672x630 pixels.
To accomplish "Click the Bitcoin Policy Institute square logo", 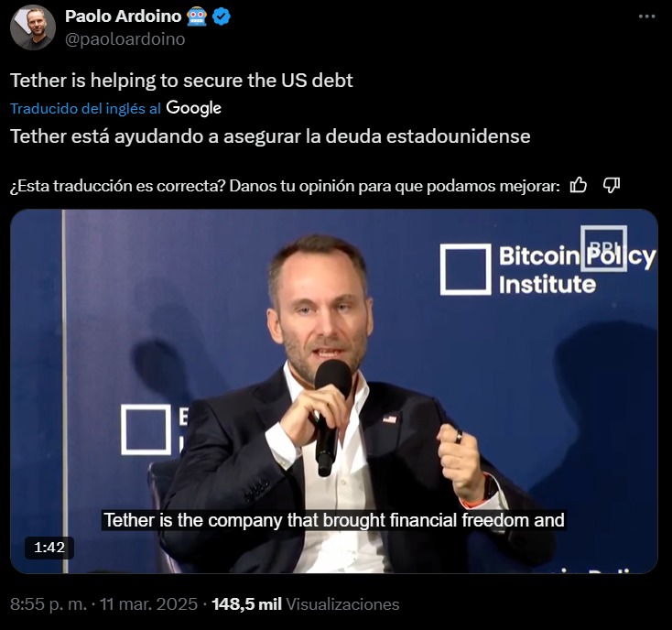I will pyautogui.click(x=465, y=269).
